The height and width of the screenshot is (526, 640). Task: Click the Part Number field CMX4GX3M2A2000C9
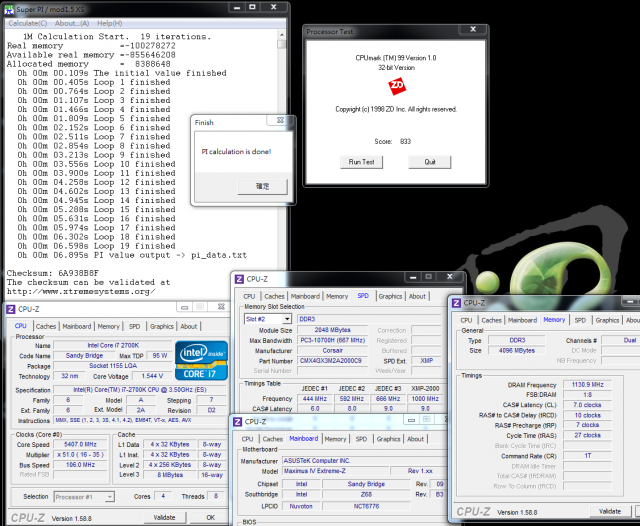(332, 361)
